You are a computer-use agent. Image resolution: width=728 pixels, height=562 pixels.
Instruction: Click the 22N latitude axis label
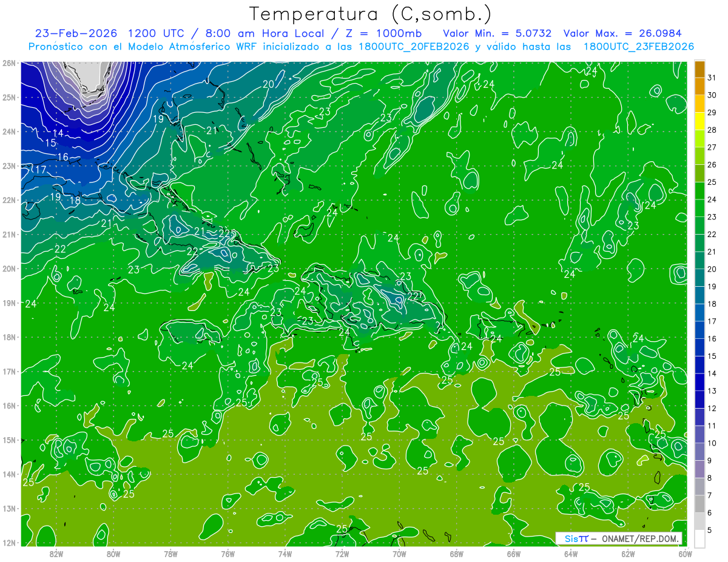click(x=8, y=200)
